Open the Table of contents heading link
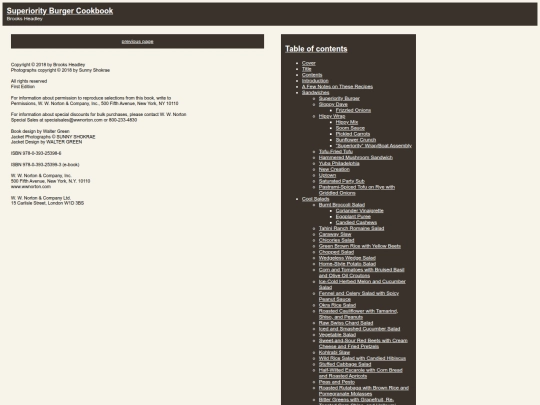Screen dimensions: 540x405 (316, 49)
